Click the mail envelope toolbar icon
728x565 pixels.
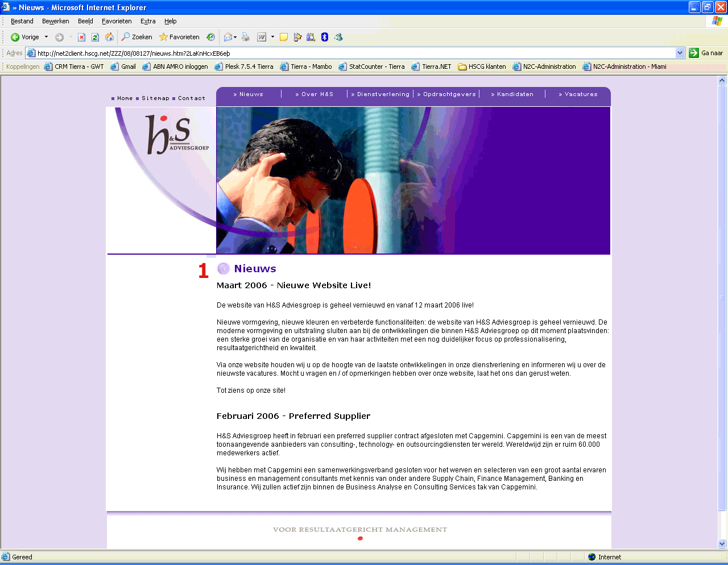point(227,37)
